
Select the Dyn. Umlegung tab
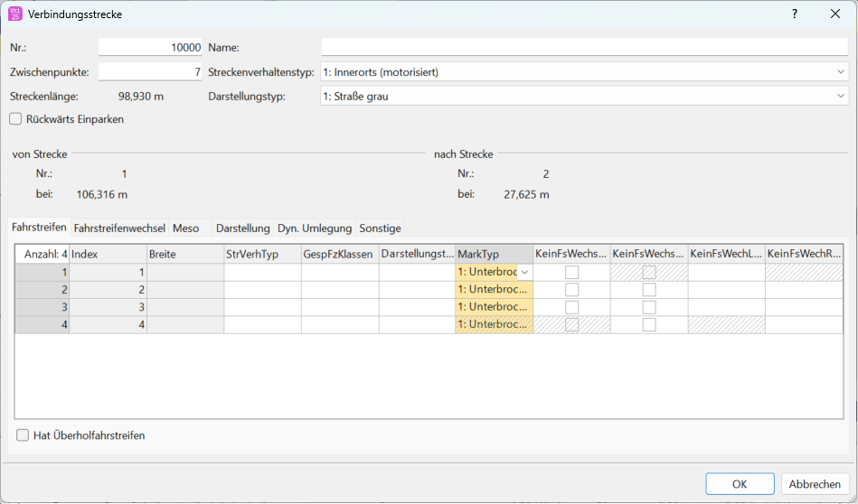315,229
